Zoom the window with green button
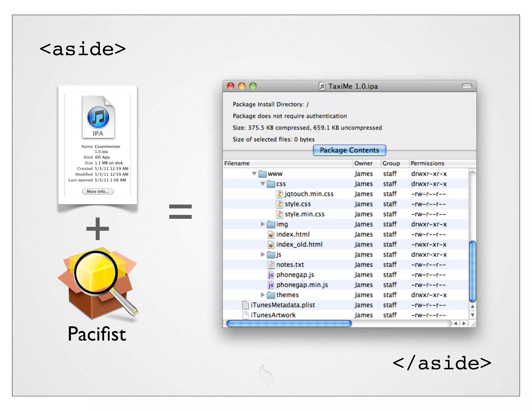The height and width of the screenshot is (411, 532). click(253, 86)
